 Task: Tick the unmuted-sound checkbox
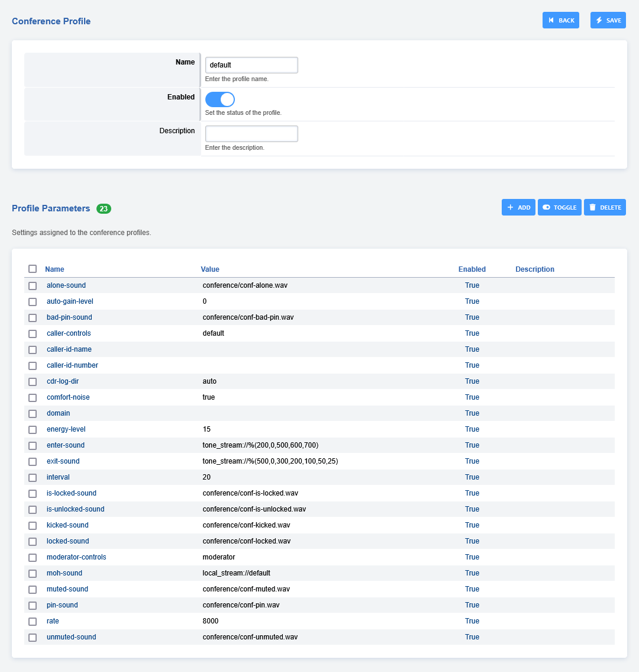pos(33,637)
